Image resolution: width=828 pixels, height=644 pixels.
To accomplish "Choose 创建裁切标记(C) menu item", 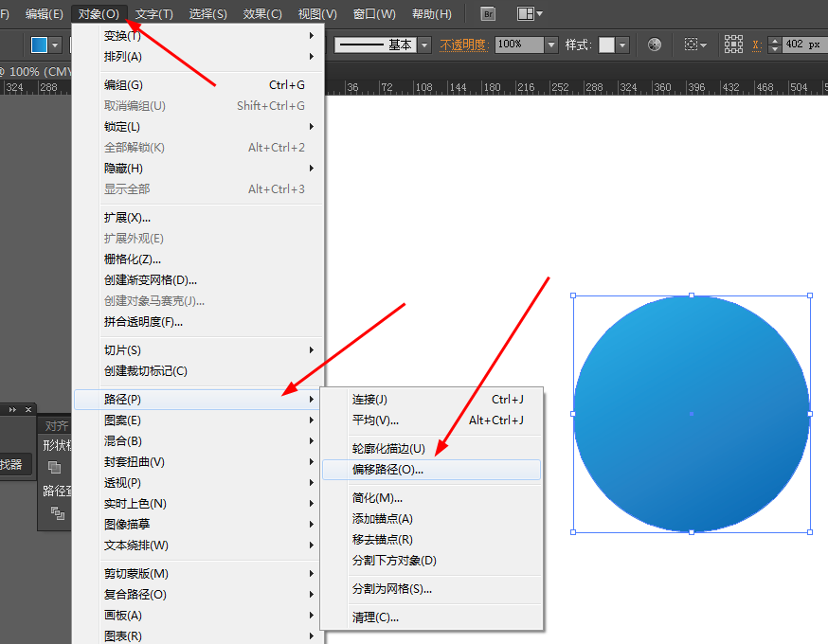I will [198, 371].
